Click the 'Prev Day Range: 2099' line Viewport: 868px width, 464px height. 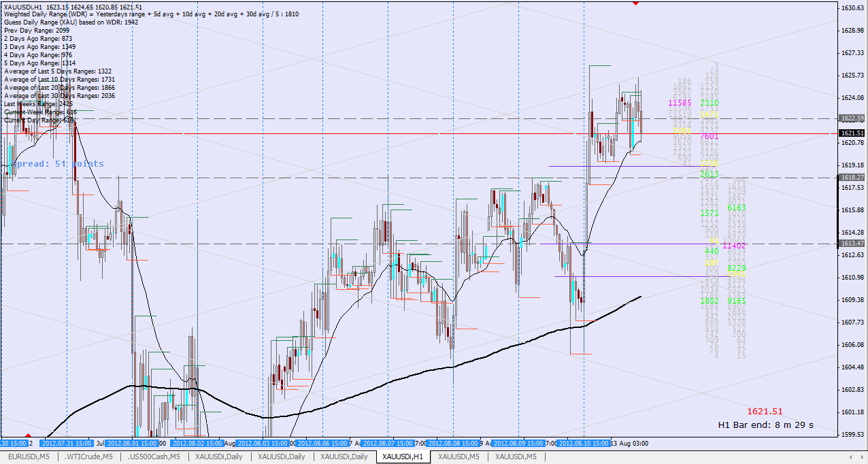pyautogui.click(x=37, y=31)
